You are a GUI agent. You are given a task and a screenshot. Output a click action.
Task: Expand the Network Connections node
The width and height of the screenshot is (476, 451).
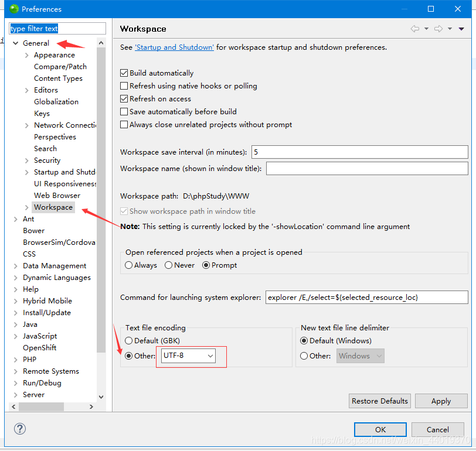(27, 125)
